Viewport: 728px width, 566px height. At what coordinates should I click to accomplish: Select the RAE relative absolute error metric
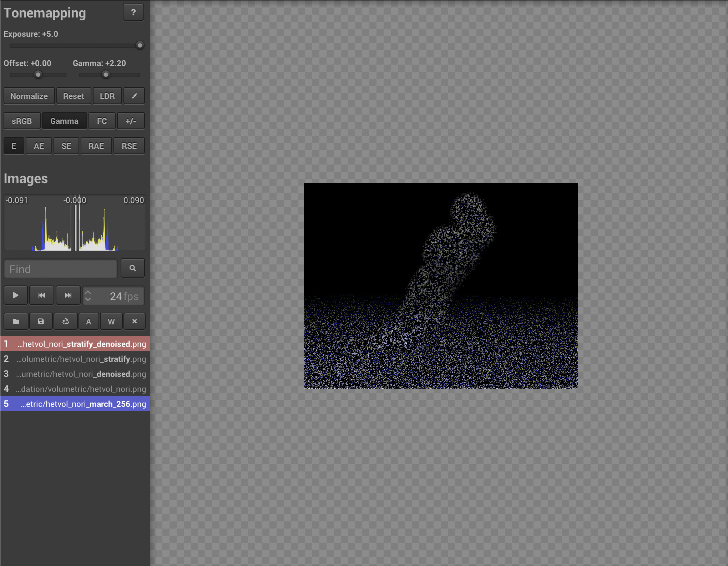96,146
